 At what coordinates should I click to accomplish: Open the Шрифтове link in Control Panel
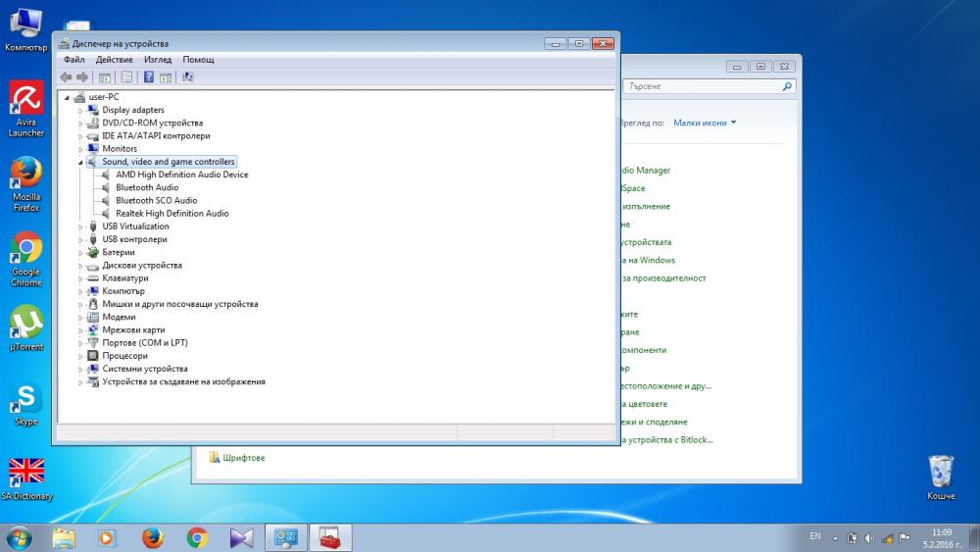(x=244, y=458)
